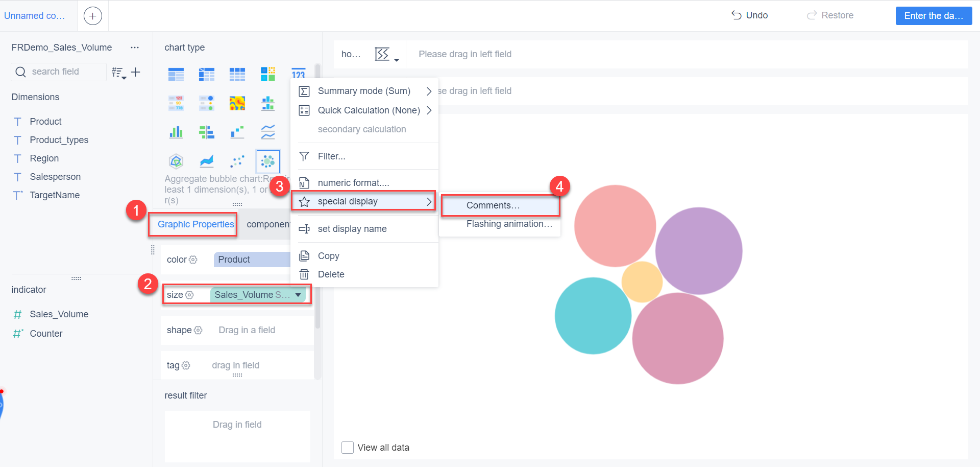Add a new field with plus button

136,72
